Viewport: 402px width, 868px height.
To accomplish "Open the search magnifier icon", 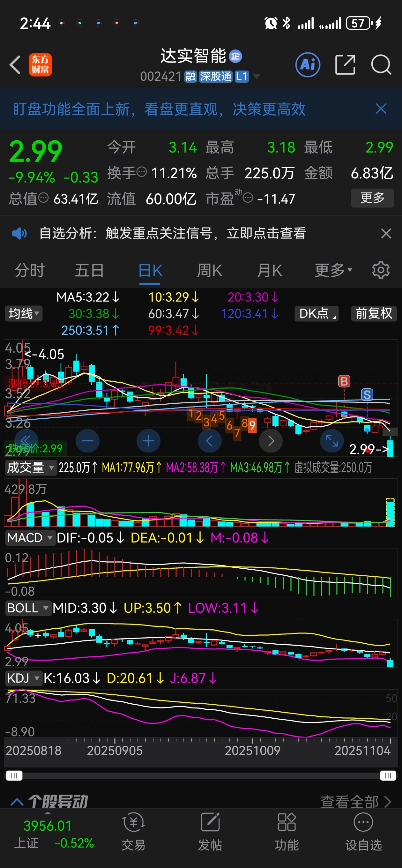I will 381,65.
